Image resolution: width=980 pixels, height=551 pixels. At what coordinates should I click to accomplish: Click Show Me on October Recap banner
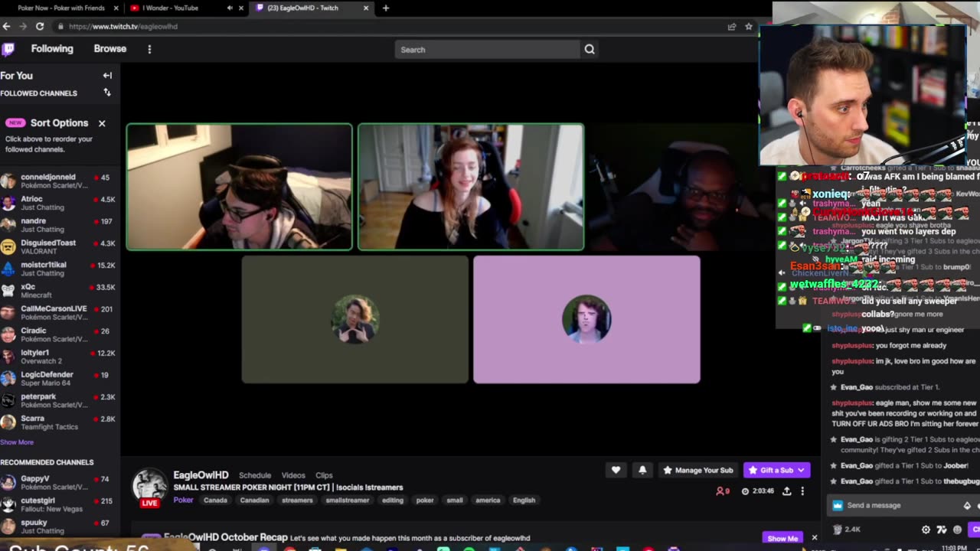point(782,538)
